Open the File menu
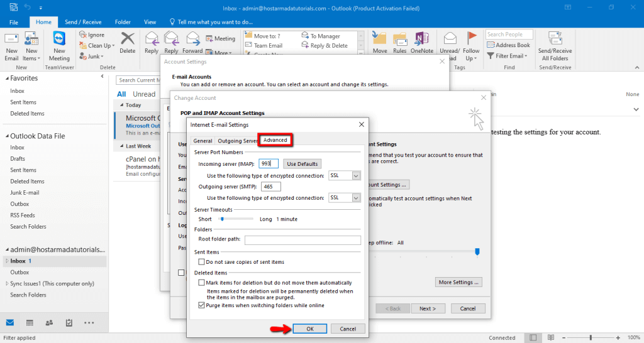Screen dimensions: 644x343 (x=14, y=22)
